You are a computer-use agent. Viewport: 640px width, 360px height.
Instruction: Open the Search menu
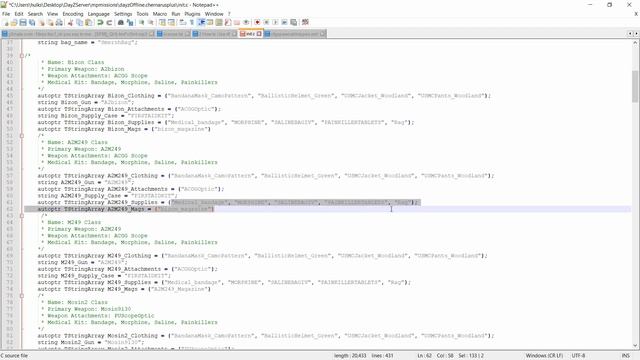tap(35, 14)
